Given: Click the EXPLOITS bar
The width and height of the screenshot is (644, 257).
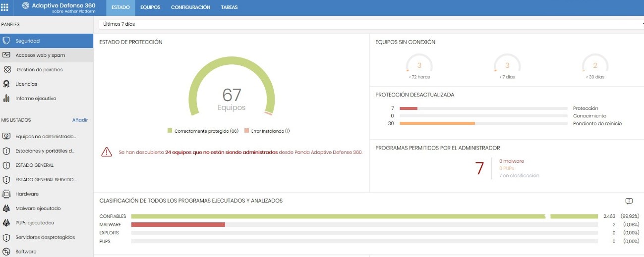Looking at the screenshot, I should point(364,233).
